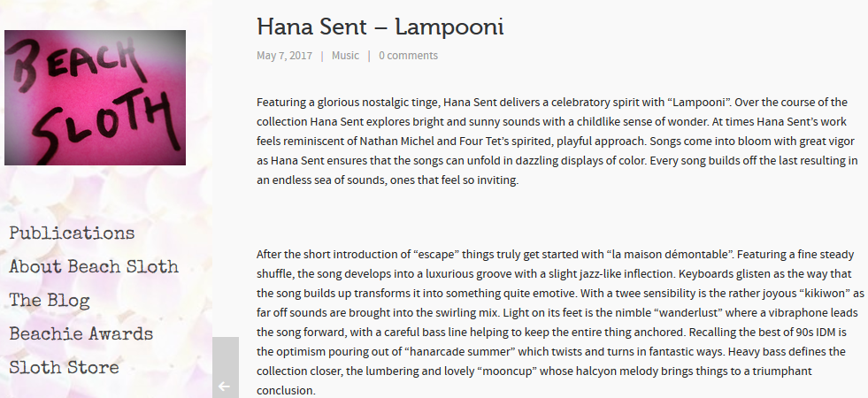
Task: Click the Hana Sent – Lampooni title
Action: point(380,27)
